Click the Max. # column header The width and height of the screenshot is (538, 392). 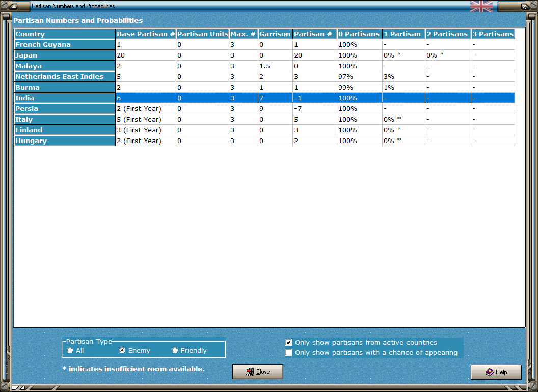click(244, 34)
